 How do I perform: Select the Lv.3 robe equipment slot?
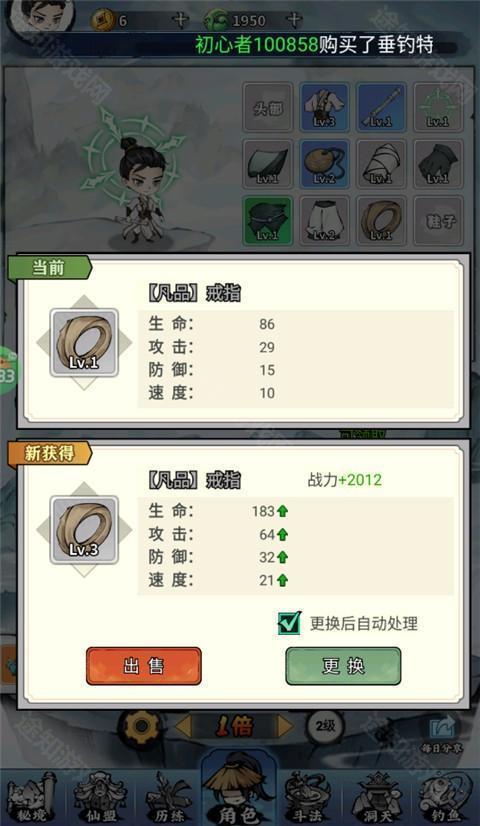[324, 107]
